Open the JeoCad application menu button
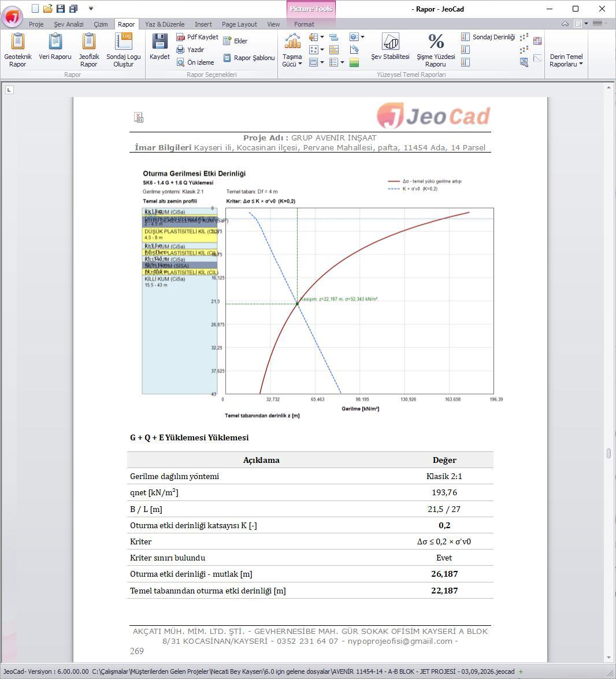Image resolution: width=616 pixels, height=679 pixels. coord(12,16)
